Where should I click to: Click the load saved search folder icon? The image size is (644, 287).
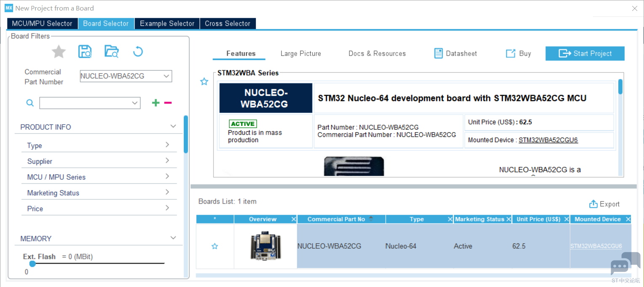pos(112,51)
